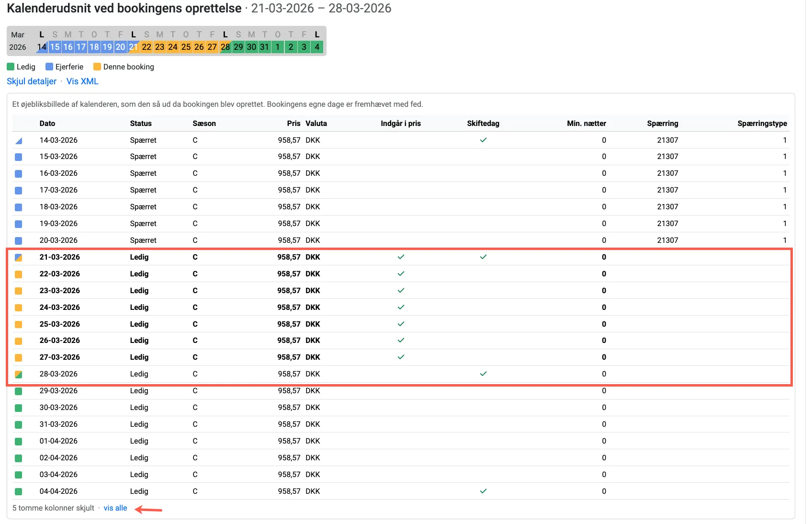
Task: Click the green icon for 29-03-2026
Action: [19, 391]
